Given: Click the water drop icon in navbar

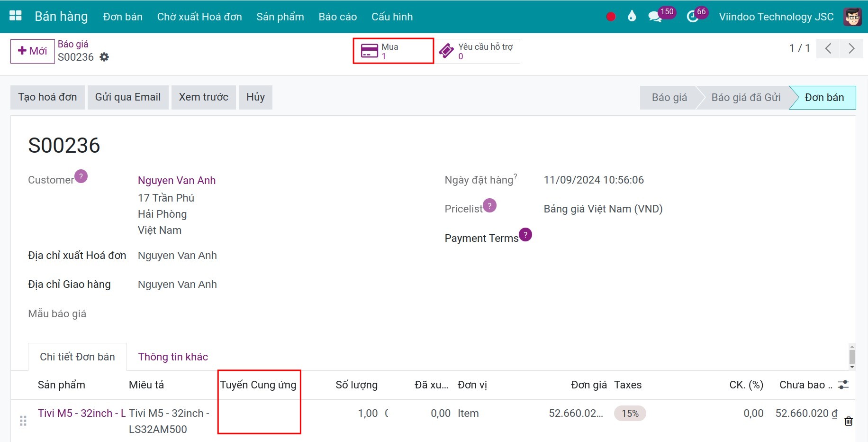Looking at the screenshot, I should 632,17.
